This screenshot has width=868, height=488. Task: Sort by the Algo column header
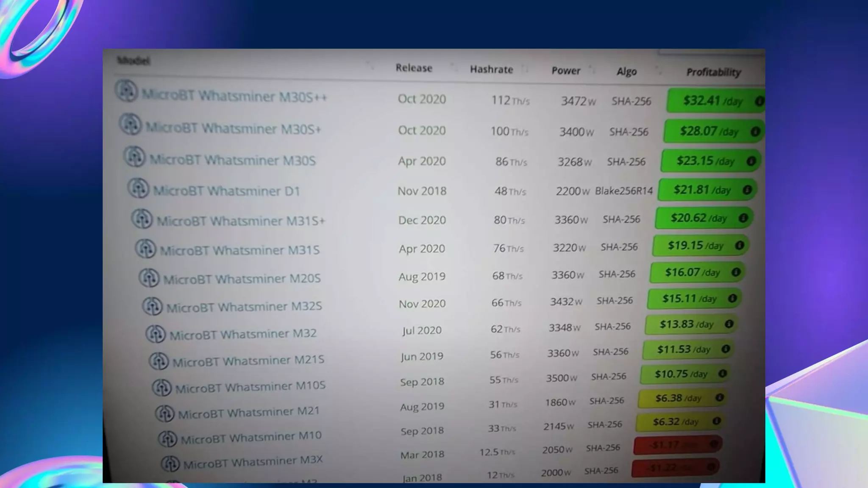pos(626,72)
